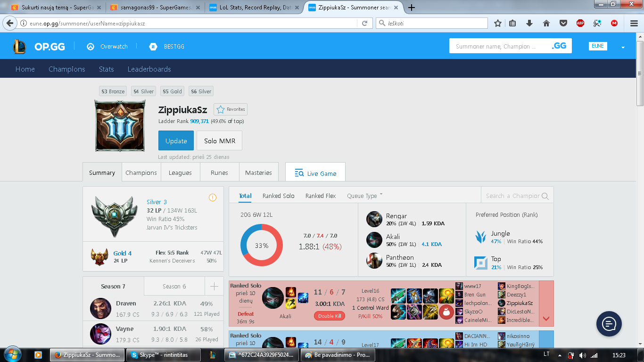The height and width of the screenshot is (362, 644).
Task: Expand the header language dropdown arrow
Action: [x=623, y=48]
